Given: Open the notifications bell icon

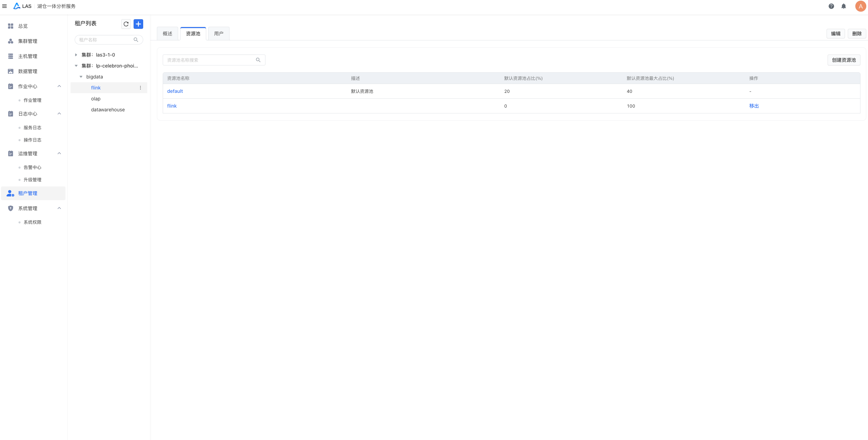Looking at the screenshot, I should 844,6.
